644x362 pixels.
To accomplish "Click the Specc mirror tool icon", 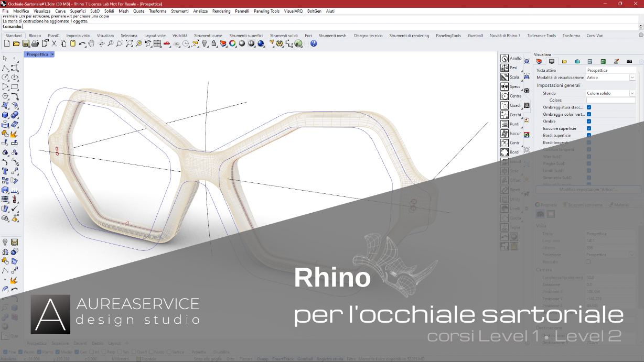I will [505, 87].
